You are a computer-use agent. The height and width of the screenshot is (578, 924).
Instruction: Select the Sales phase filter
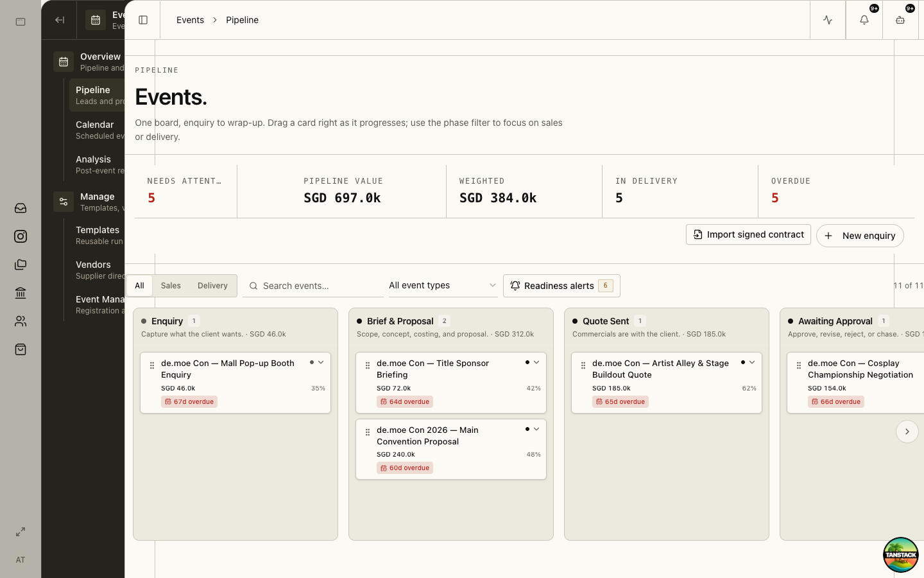click(x=171, y=286)
